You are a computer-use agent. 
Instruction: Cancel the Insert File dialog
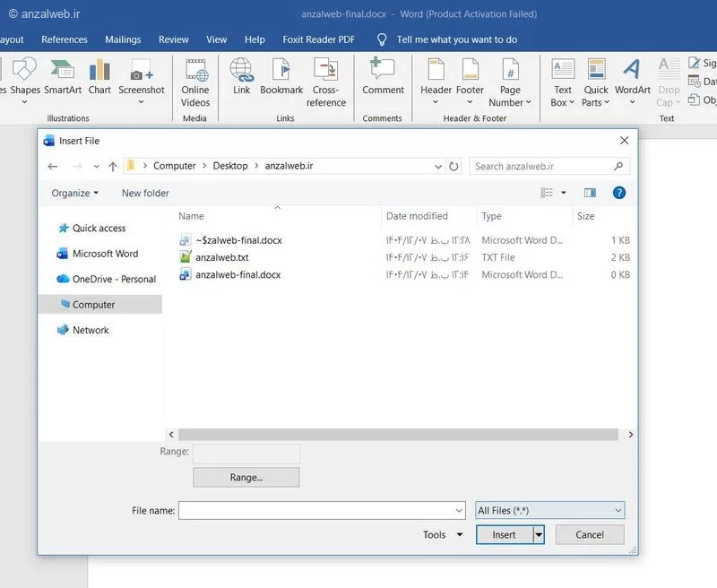(x=590, y=534)
